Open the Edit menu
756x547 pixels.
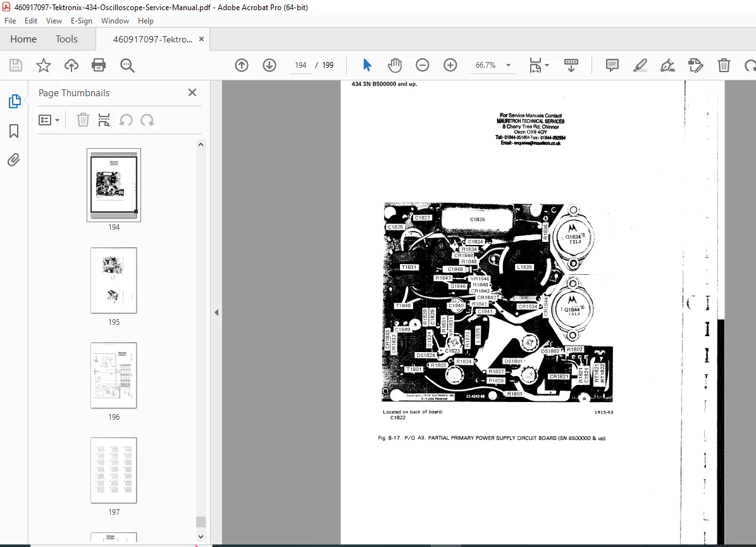coord(31,21)
